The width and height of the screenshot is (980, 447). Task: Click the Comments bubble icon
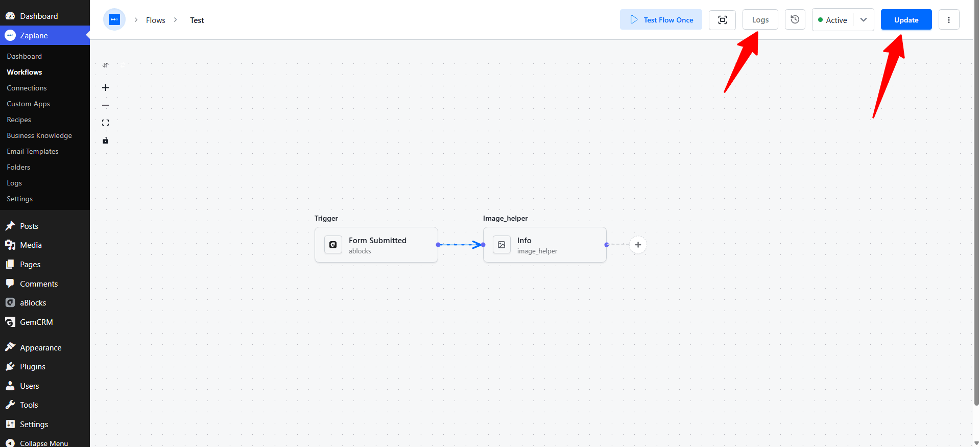coord(10,284)
